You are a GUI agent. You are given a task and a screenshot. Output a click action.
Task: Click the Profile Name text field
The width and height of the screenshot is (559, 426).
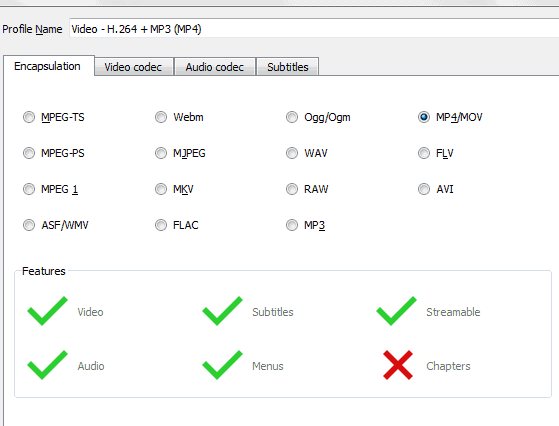point(314,29)
